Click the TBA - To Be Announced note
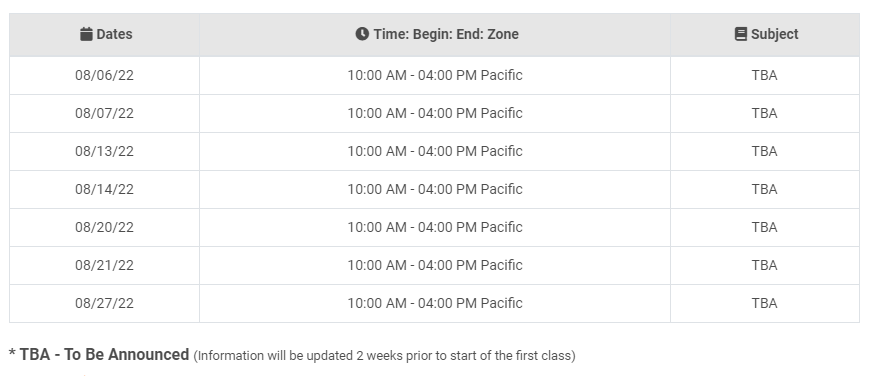 click(x=99, y=355)
